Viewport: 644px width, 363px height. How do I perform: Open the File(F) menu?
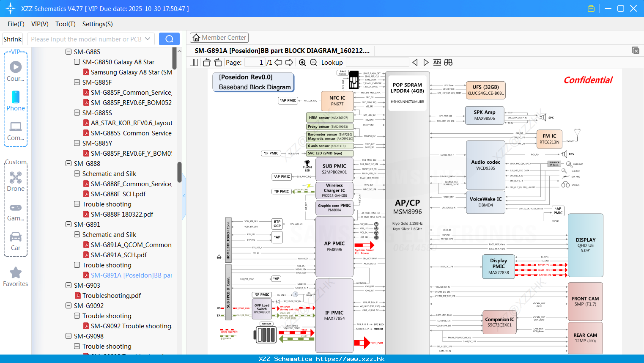[16, 24]
